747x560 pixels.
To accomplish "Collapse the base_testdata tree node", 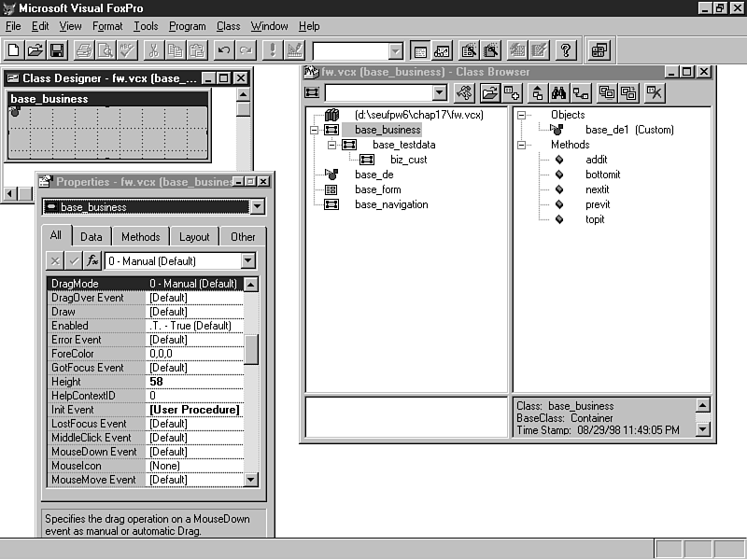I will tap(332, 145).
